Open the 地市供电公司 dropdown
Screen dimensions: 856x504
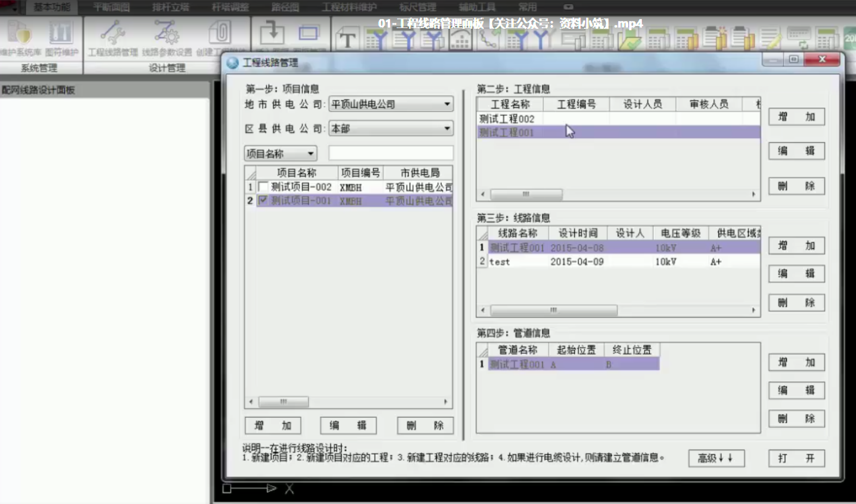pyautogui.click(x=446, y=104)
